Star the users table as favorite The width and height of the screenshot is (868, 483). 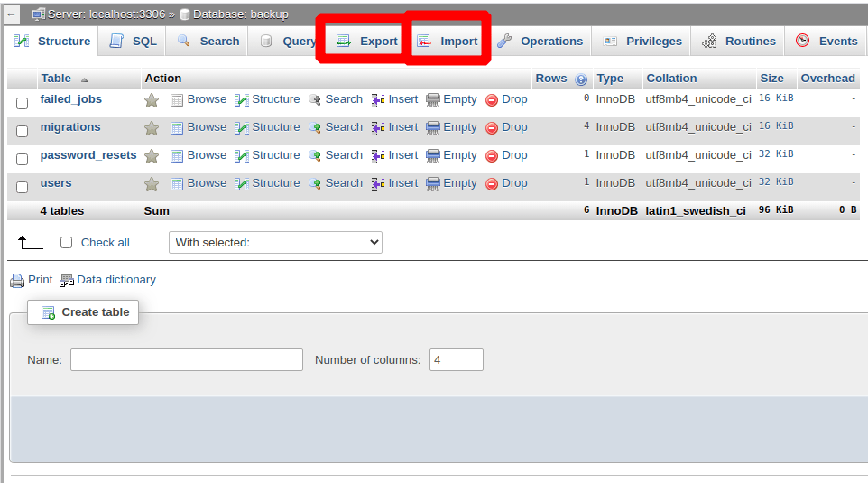(151, 184)
